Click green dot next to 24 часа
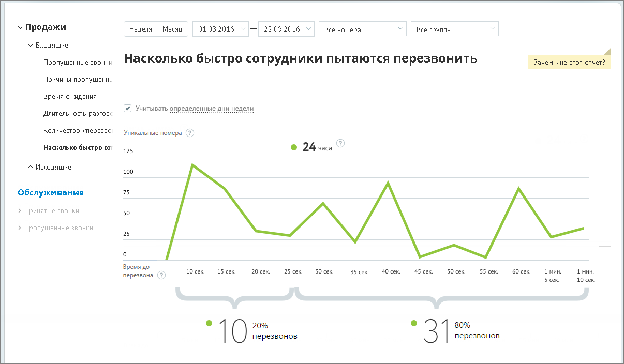Screen dimensions: 624x364 (x=294, y=147)
